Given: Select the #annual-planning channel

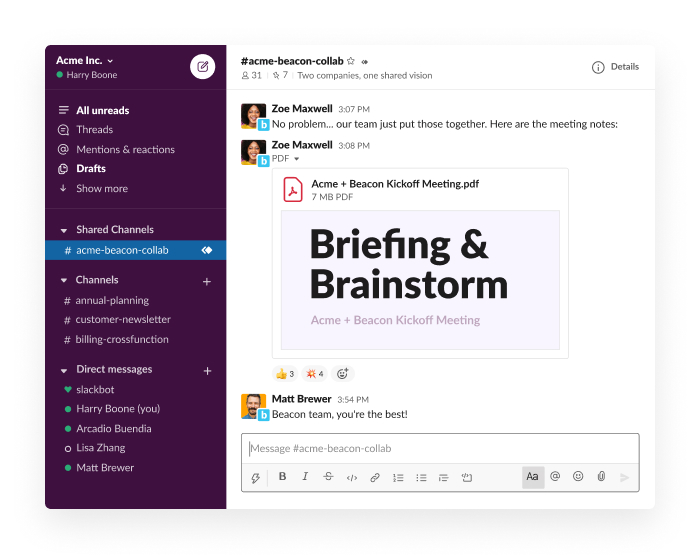Looking at the screenshot, I should 112,300.
